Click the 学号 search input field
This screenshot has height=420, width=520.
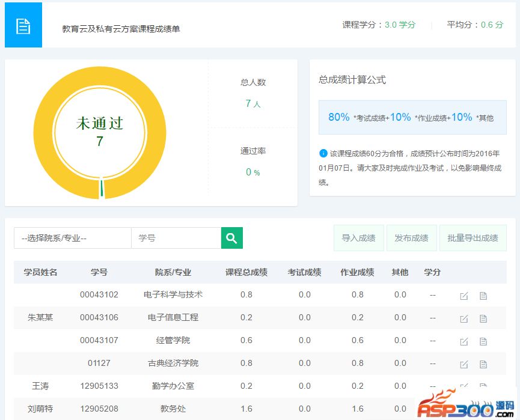click(176, 238)
